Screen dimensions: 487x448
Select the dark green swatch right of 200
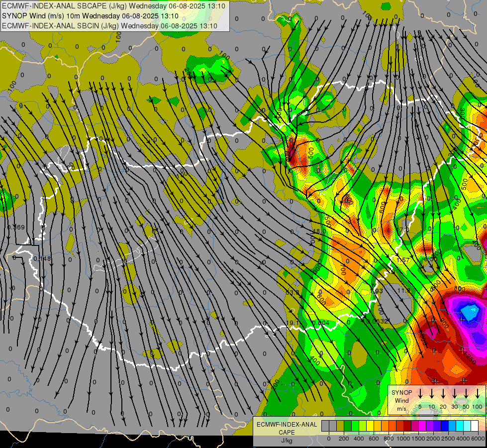(x=348, y=426)
